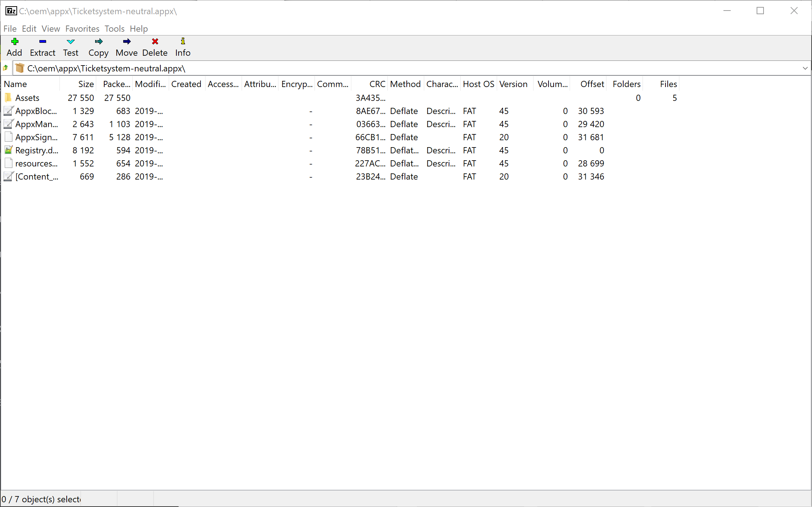Select the Registry.dat entry
The width and height of the screenshot is (812, 507).
(x=36, y=150)
